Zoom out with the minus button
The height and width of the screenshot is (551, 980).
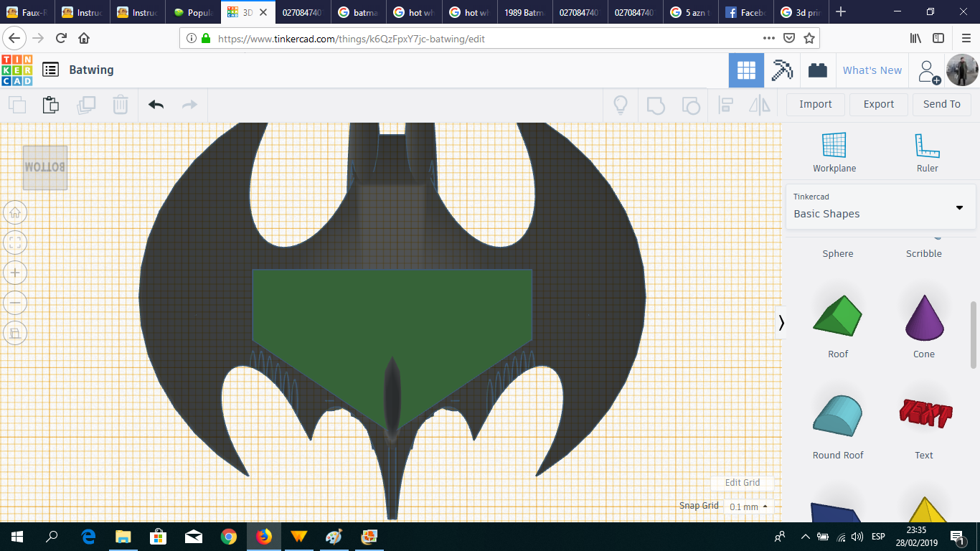(x=15, y=303)
